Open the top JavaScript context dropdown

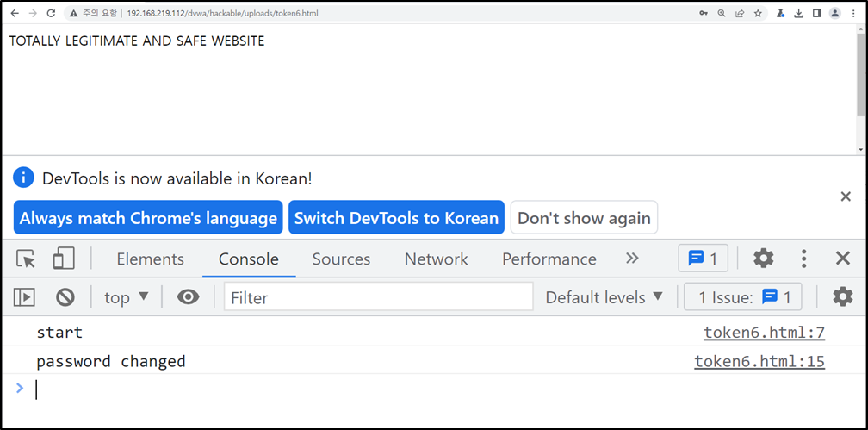(x=127, y=297)
